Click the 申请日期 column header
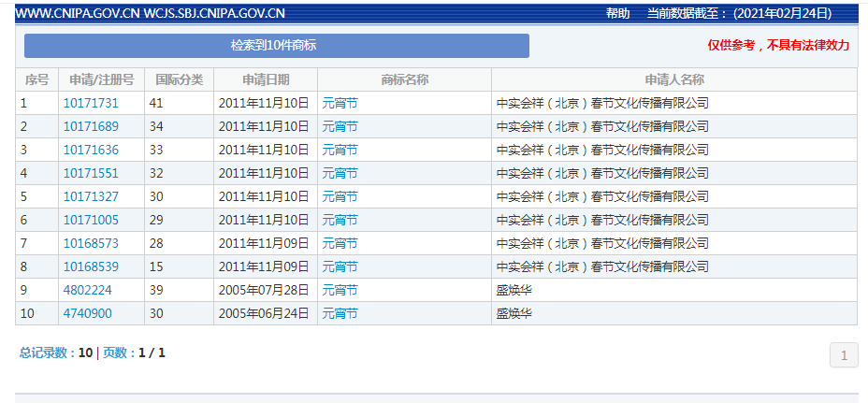The height and width of the screenshot is (403, 868). [266, 79]
